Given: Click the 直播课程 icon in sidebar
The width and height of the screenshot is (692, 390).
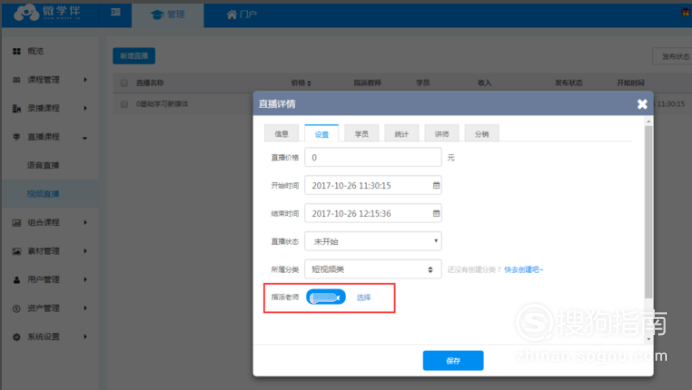Looking at the screenshot, I should point(17,137).
